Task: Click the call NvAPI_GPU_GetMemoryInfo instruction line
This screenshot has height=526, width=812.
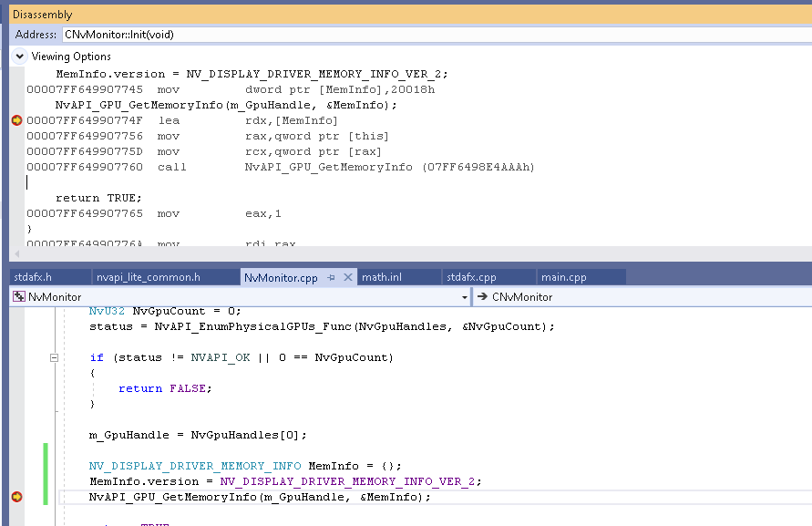Action: pyautogui.click(x=346, y=167)
